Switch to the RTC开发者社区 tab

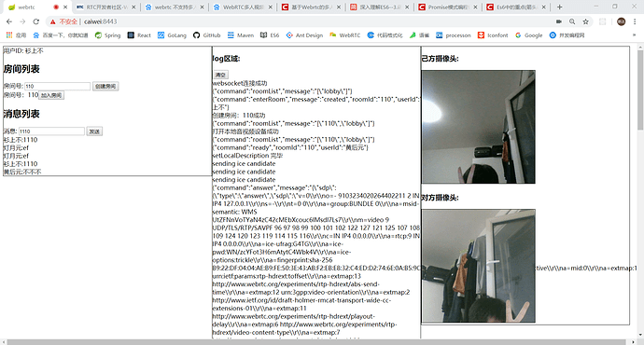106,7
